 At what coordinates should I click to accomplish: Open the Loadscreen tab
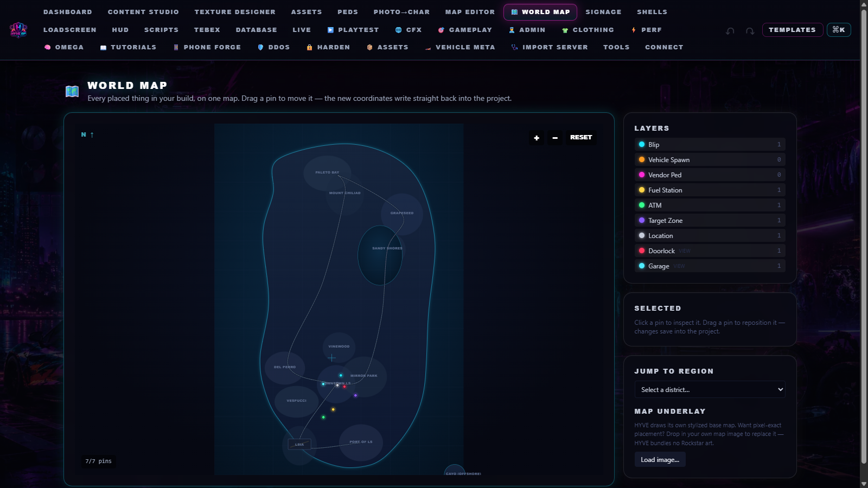[x=69, y=30]
